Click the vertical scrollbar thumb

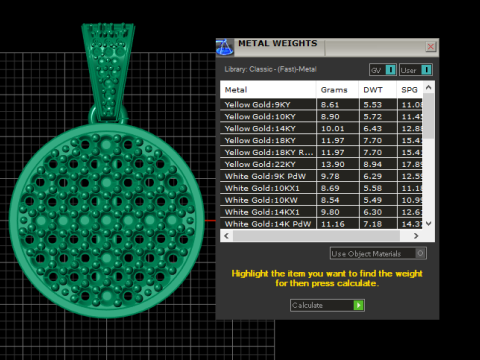tap(429, 116)
